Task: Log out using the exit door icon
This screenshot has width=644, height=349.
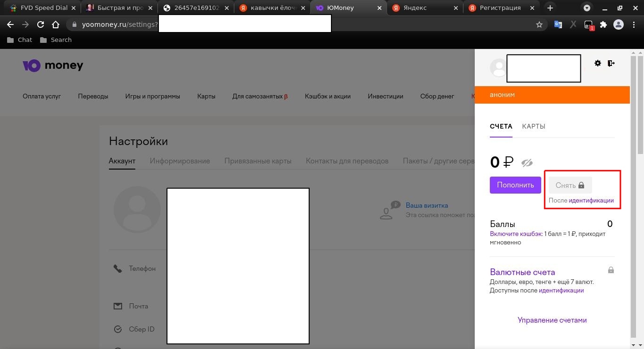Action: click(611, 63)
